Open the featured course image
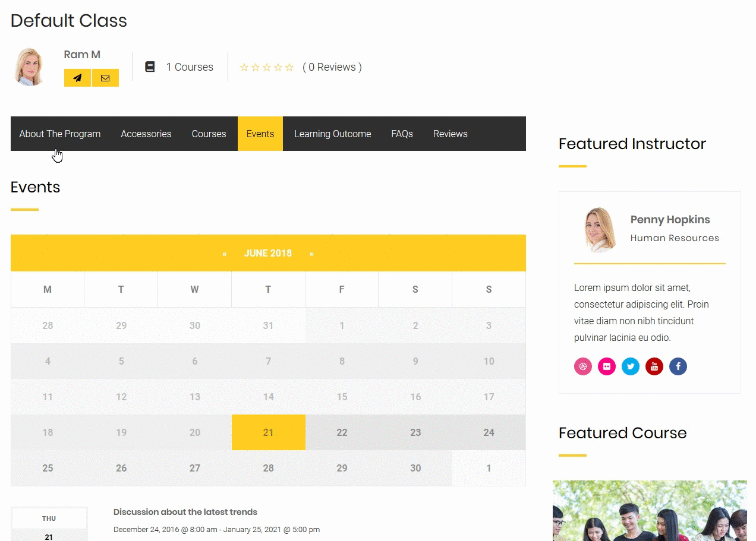This screenshot has width=756, height=541. [x=650, y=511]
